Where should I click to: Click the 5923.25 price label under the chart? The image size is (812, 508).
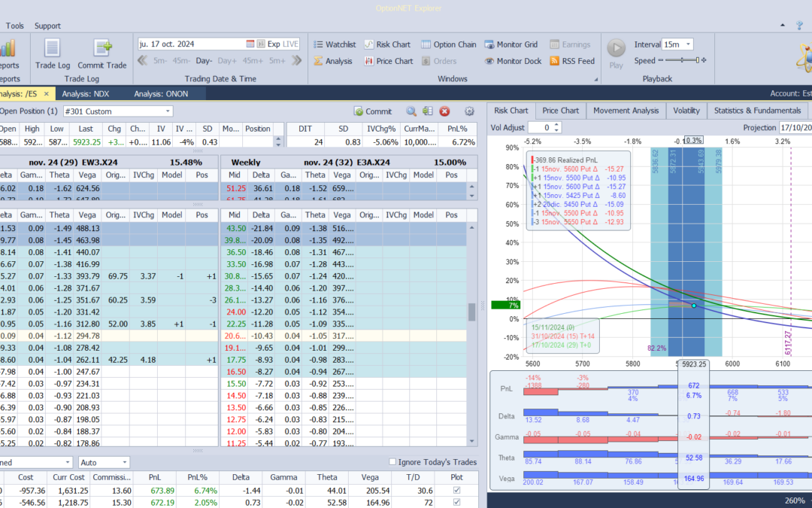coord(694,364)
